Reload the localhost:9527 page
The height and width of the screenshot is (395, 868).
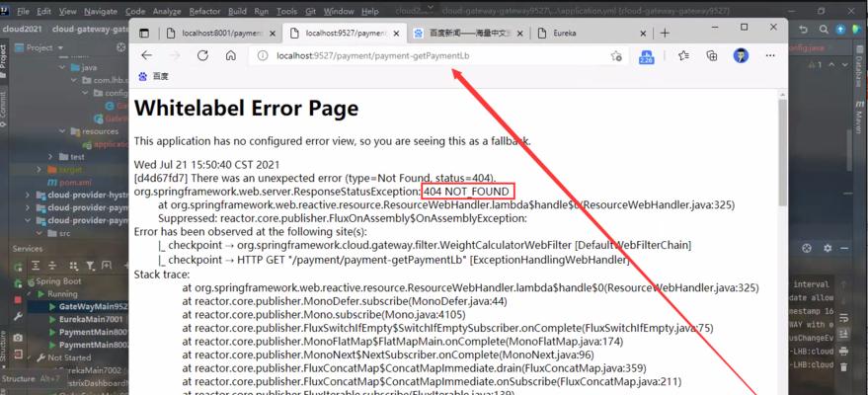[x=202, y=55]
